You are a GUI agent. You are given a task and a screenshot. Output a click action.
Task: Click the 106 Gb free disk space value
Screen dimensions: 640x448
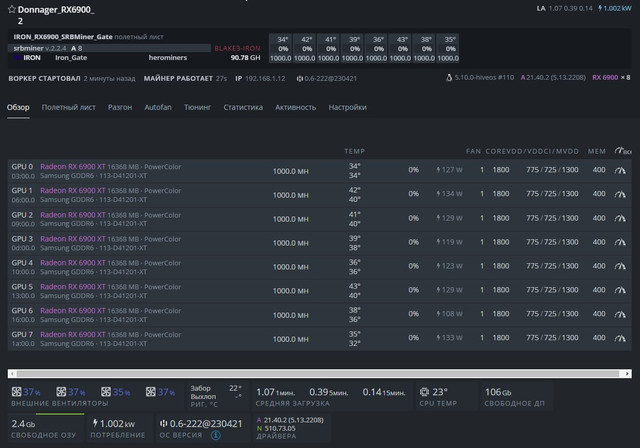click(x=498, y=392)
